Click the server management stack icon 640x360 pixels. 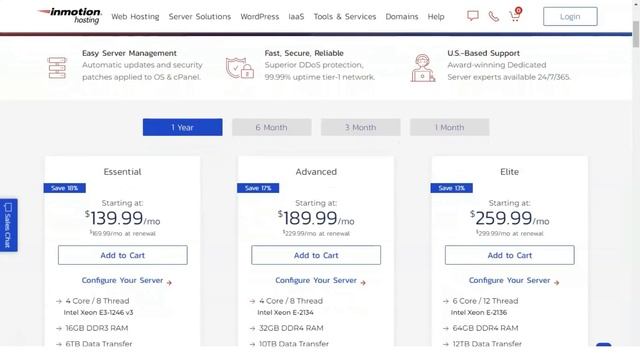(x=57, y=68)
